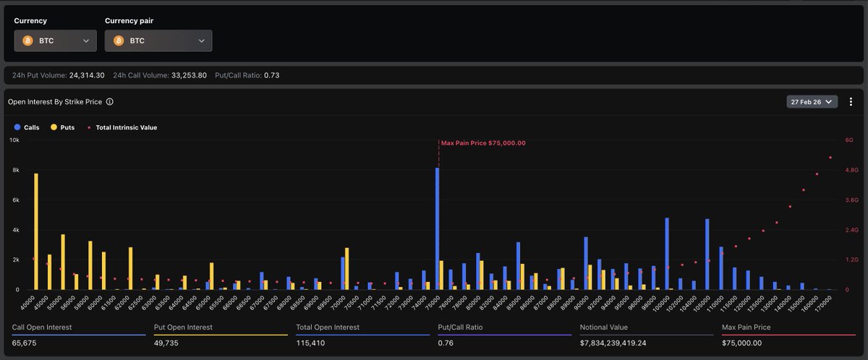This screenshot has height=360, width=868.
Task: Open the 27 Feb 26 expiry dropdown
Action: tap(812, 102)
